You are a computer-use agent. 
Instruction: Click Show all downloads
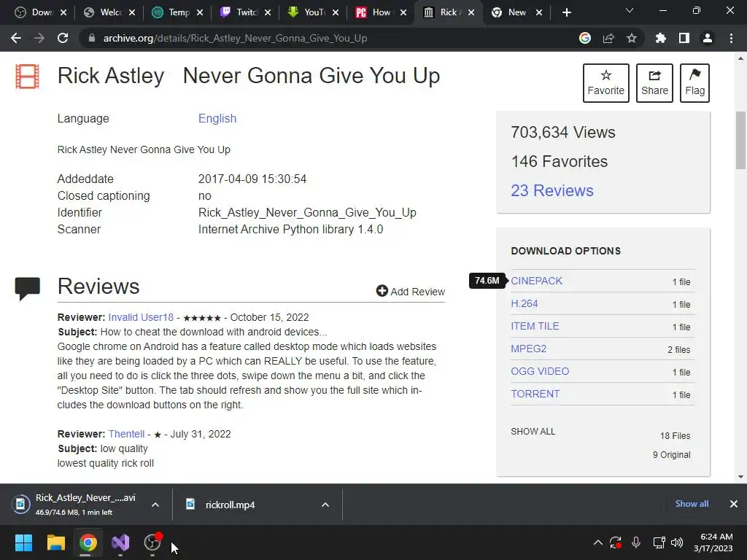[x=692, y=504]
